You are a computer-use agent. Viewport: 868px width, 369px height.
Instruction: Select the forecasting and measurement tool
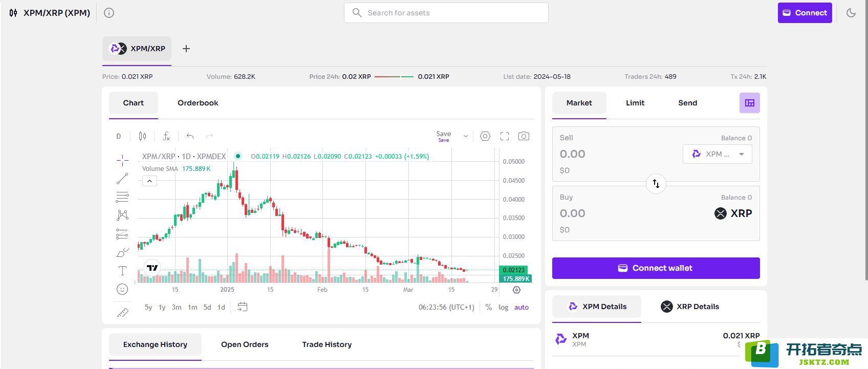[122, 234]
